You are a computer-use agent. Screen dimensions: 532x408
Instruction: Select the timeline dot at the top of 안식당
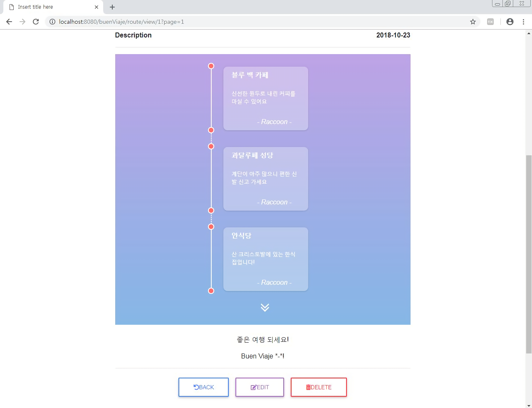click(211, 227)
